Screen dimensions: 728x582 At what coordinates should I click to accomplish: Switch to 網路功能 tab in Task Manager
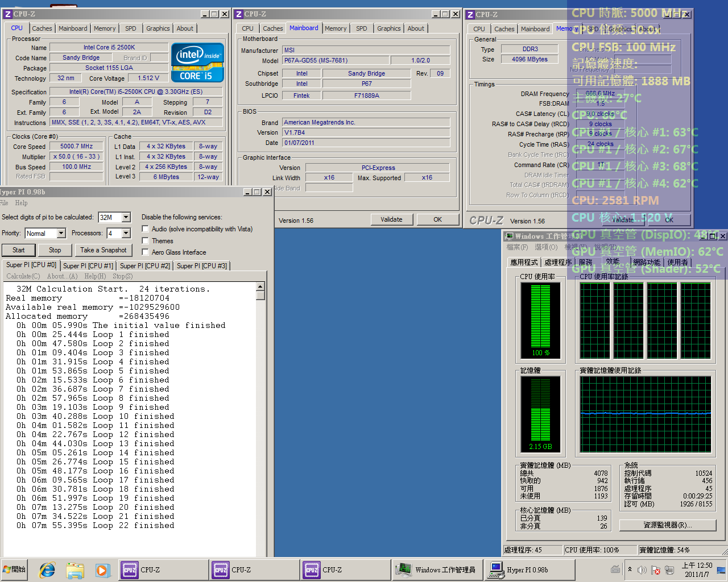tap(647, 262)
